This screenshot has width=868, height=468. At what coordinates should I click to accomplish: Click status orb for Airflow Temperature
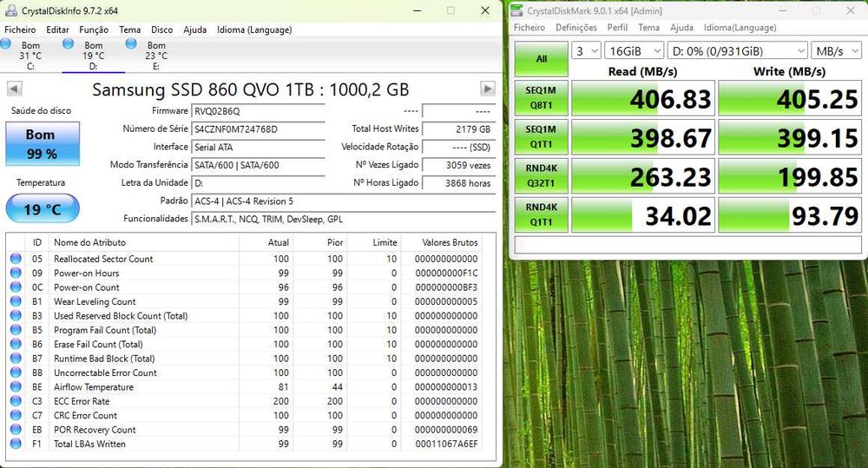[16, 386]
